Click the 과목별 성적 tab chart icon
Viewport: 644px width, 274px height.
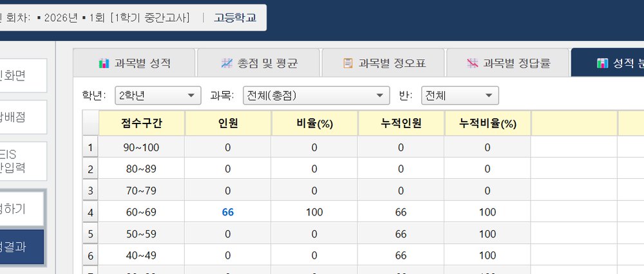pyautogui.click(x=104, y=63)
